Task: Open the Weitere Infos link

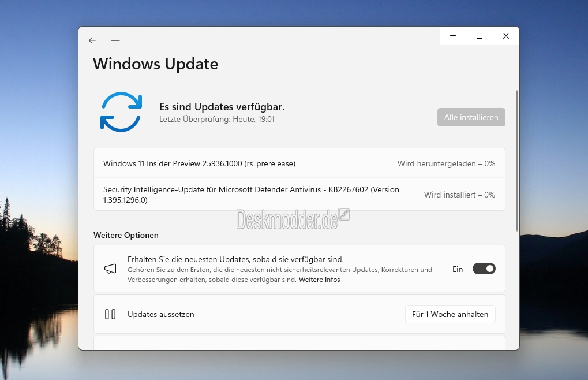Action: (320, 280)
